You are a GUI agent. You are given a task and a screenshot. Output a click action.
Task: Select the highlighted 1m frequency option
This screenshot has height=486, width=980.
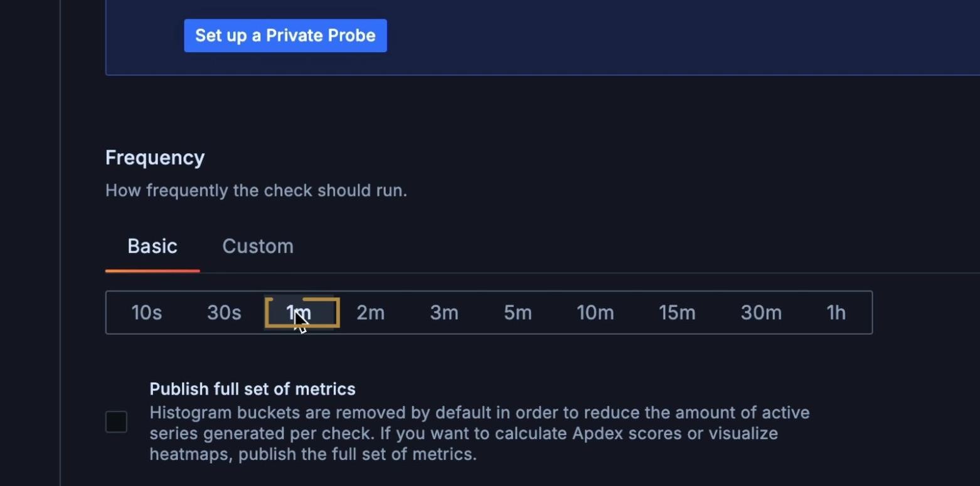pyautogui.click(x=302, y=312)
